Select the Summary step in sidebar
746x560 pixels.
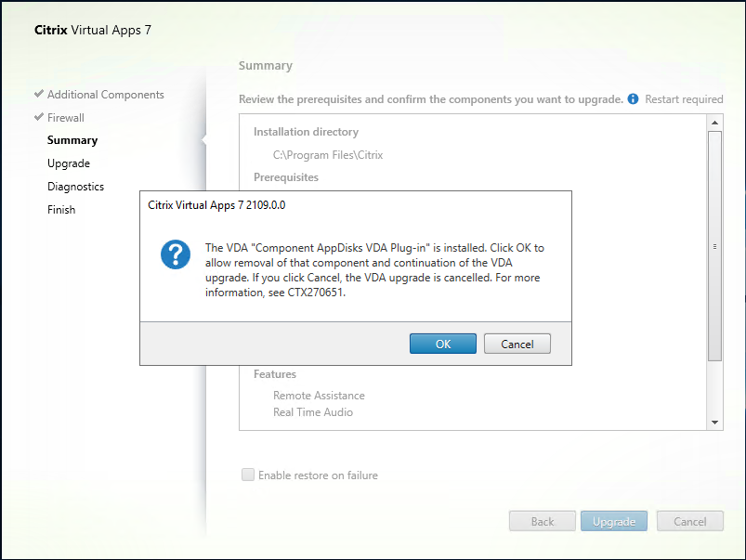(x=72, y=140)
